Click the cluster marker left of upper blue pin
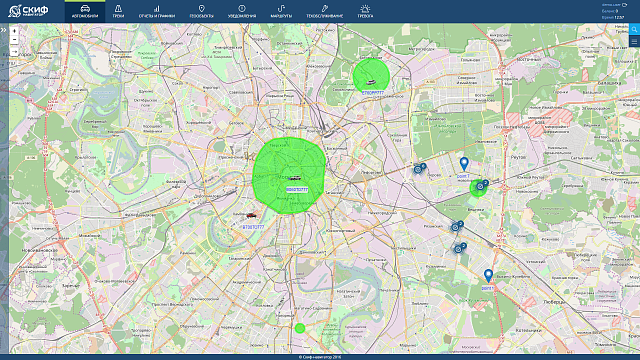Screen dimensions: 640x360 tap(419, 169)
